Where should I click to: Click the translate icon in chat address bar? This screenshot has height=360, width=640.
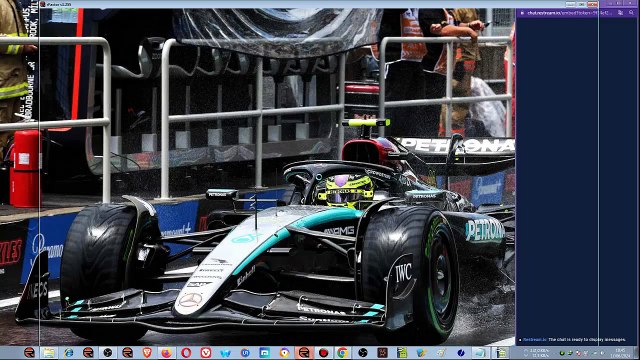[x=620, y=13]
